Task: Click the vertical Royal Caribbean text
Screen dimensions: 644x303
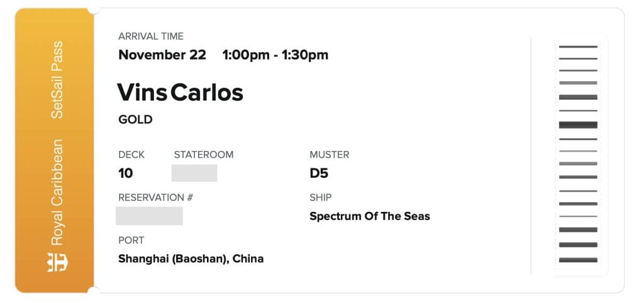Action: point(57,192)
